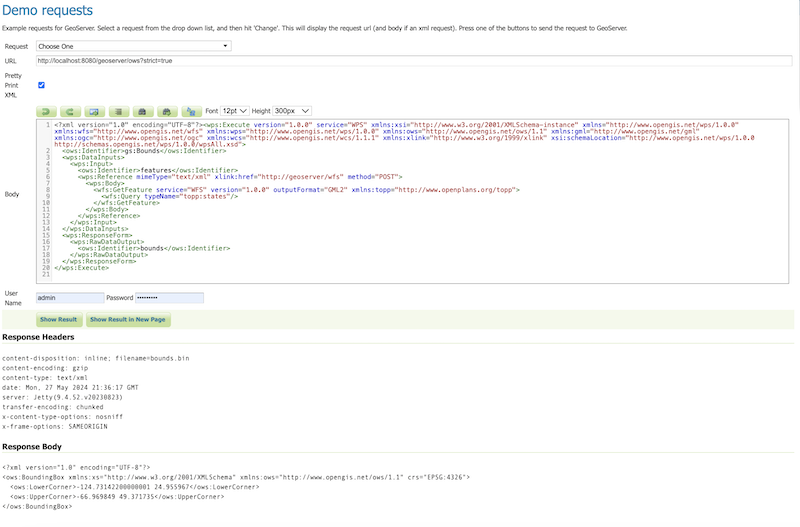Click the Redo icon in editor toolbar
Image resolution: width=800 pixels, height=527 pixels.
coord(70,111)
